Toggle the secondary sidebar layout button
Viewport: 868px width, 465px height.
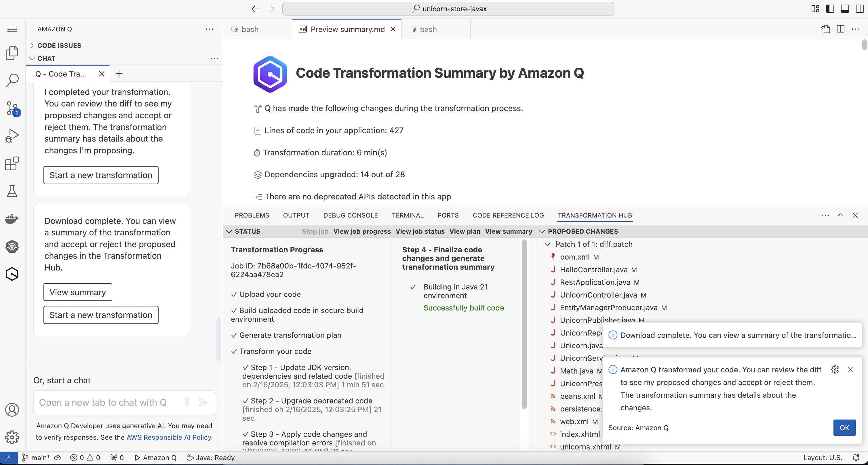point(860,9)
